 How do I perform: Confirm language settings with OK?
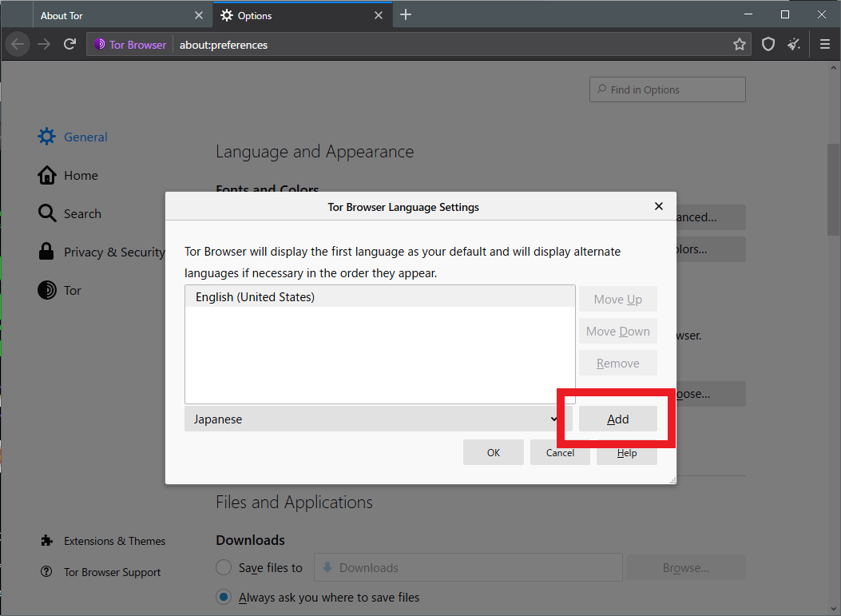click(493, 452)
